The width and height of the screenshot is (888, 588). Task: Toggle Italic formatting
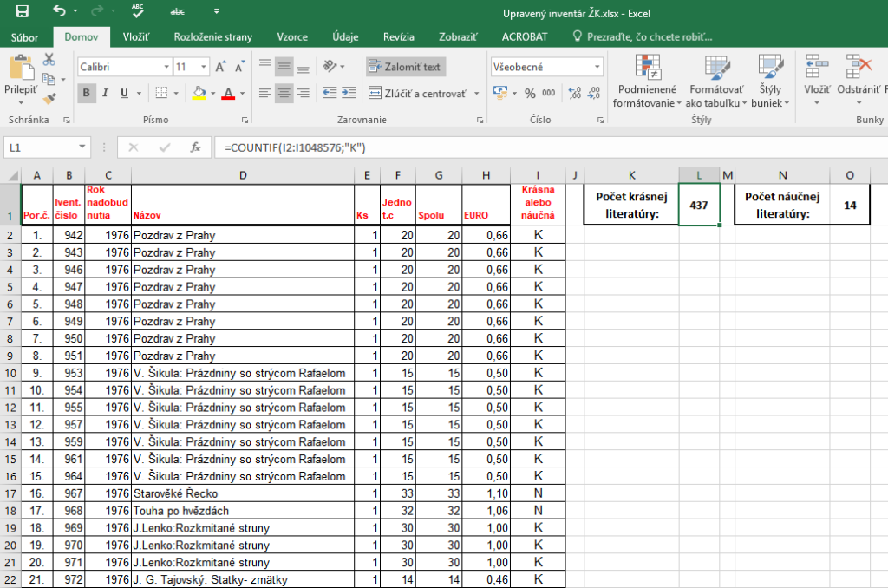point(106,94)
